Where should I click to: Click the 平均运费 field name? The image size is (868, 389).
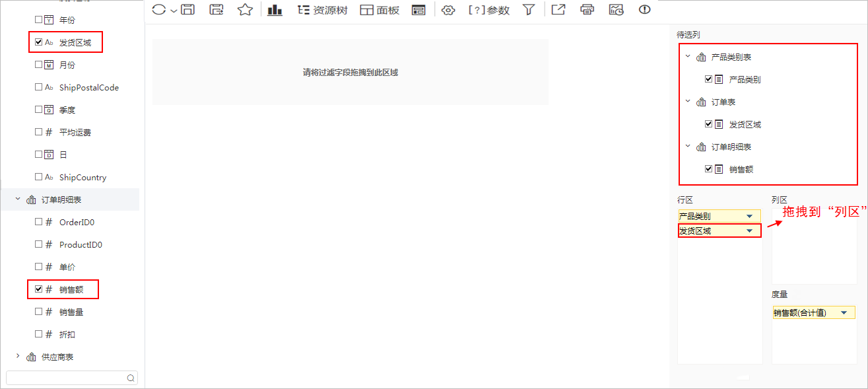click(75, 132)
